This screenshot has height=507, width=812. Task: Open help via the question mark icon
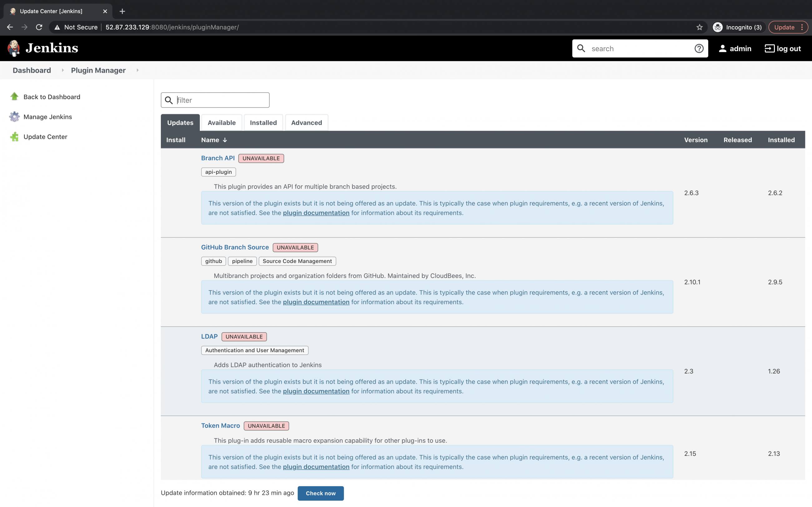[699, 48]
